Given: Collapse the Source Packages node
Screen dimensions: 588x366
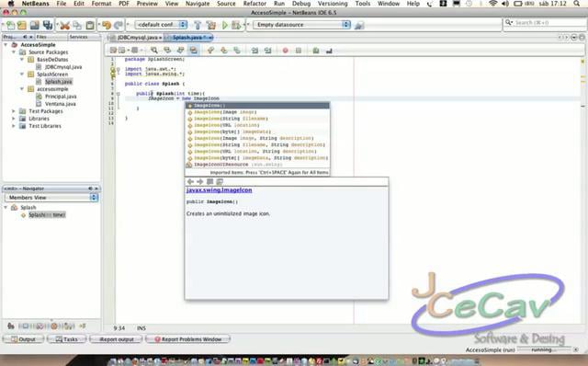Looking at the screenshot, I should coord(14,52).
